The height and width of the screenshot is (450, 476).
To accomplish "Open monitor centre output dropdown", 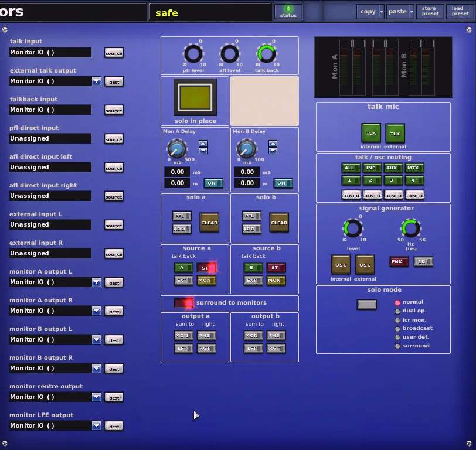I will tap(97, 397).
